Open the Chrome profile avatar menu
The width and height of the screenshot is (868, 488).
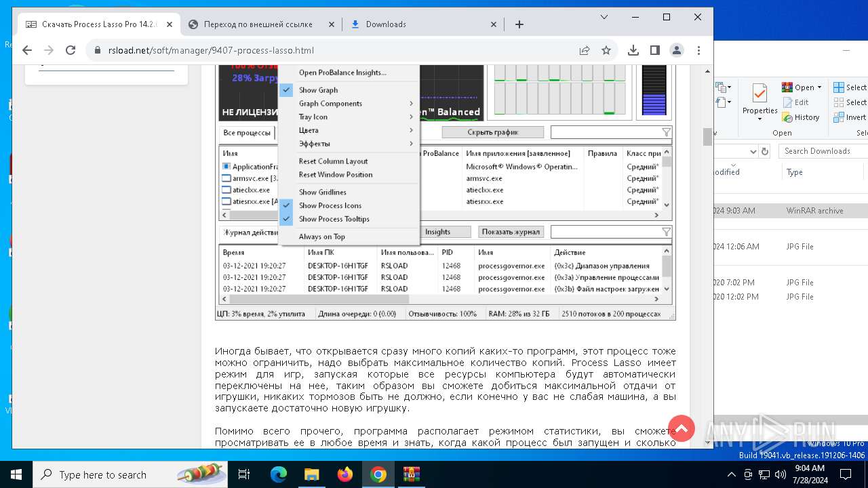tap(677, 50)
